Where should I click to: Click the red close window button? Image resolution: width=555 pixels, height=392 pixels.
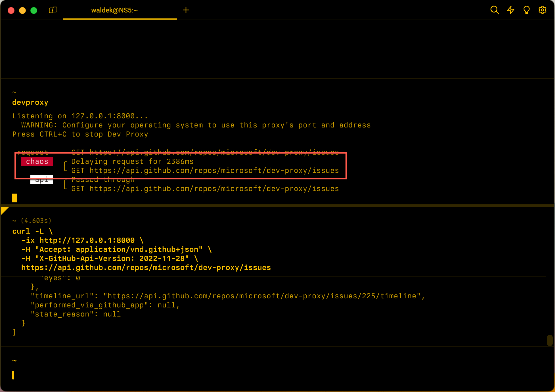[x=11, y=11]
